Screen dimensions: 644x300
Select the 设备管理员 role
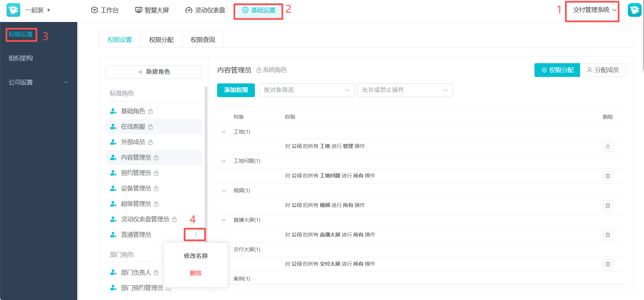[x=154, y=188]
